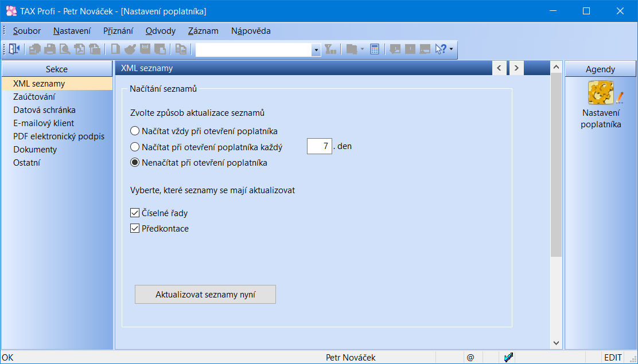Image resolution: width=638 pixels, height=364 pixels.
Task: Click the OK status bar text
Action: [7, 358]
